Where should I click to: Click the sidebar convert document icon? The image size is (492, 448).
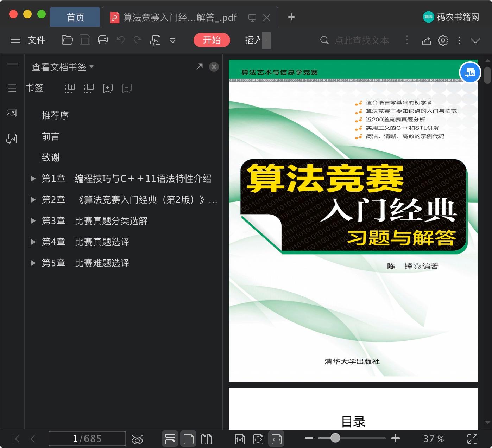coord(12,139)
